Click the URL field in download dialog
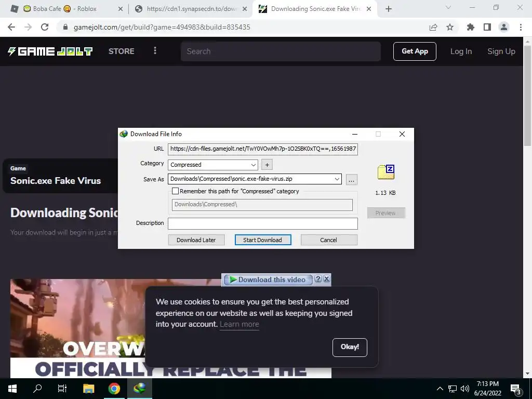Screen dimensions: 532x399 click(262, 149)
